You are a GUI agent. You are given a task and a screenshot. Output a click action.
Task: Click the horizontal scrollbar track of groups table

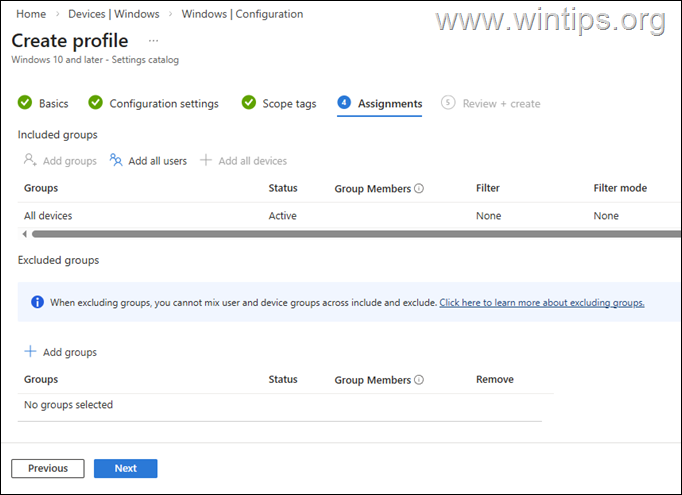[356, 234]
